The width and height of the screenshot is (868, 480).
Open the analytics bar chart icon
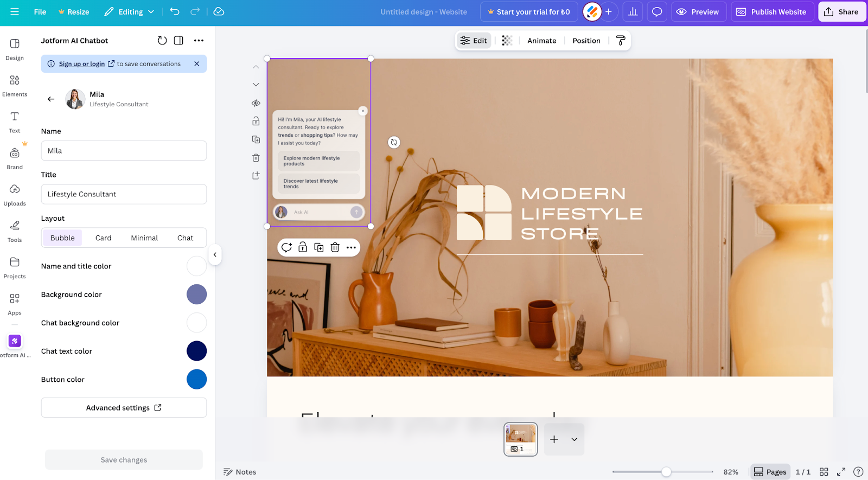point(633,11)
